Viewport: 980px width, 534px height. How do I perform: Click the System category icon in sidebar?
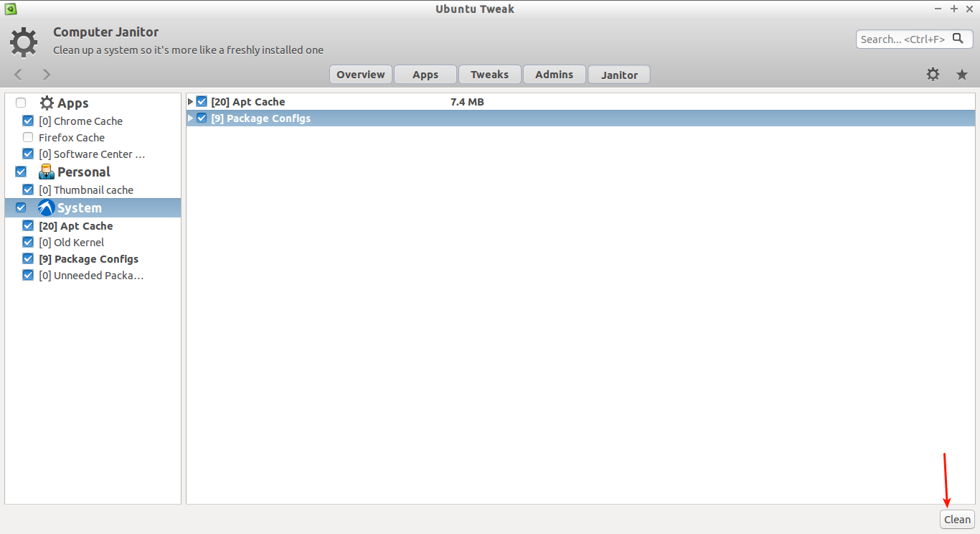click(x=47, y=208)
